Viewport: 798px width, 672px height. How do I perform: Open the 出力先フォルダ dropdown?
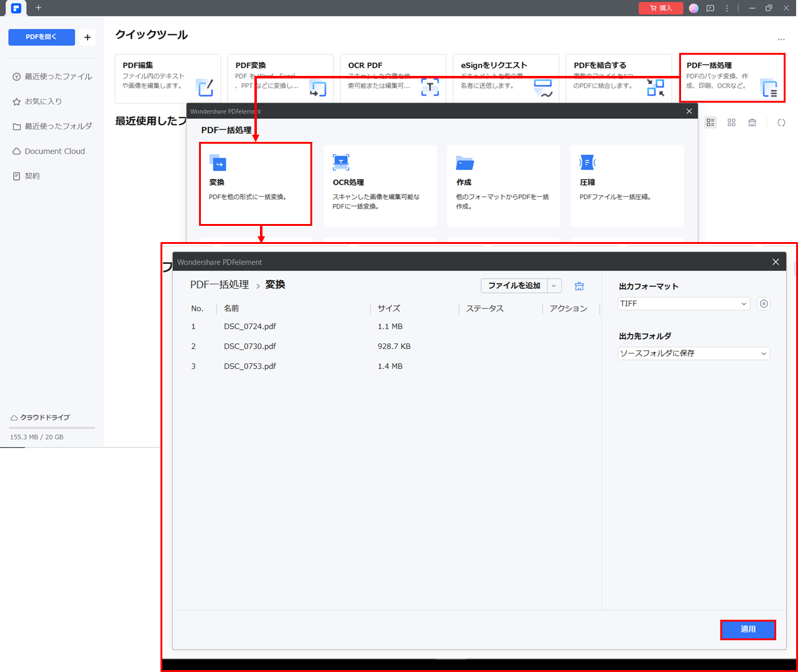[x=694, y=353]
